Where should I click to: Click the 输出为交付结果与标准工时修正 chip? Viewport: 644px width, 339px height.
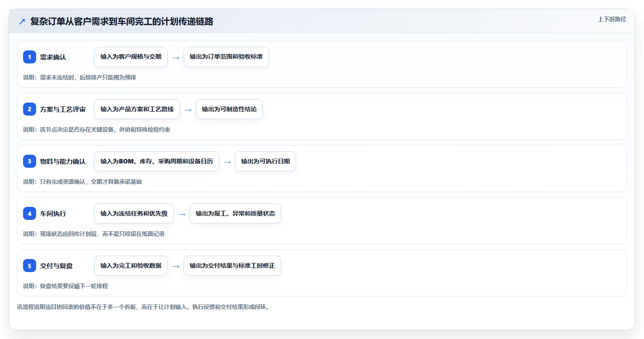pyautogui.click(x=232, y=266)
